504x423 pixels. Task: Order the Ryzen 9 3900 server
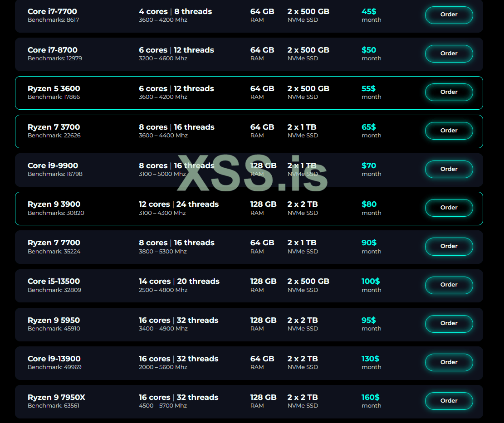point(449,208)
